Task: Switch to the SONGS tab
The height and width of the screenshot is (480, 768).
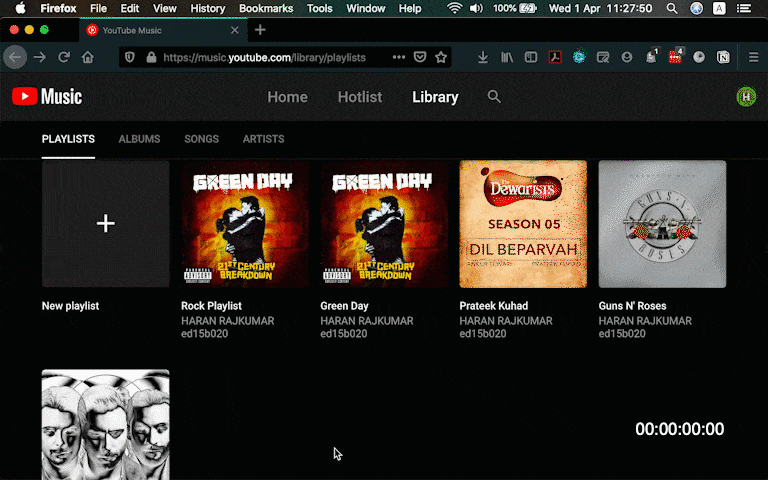Action: 201,139
